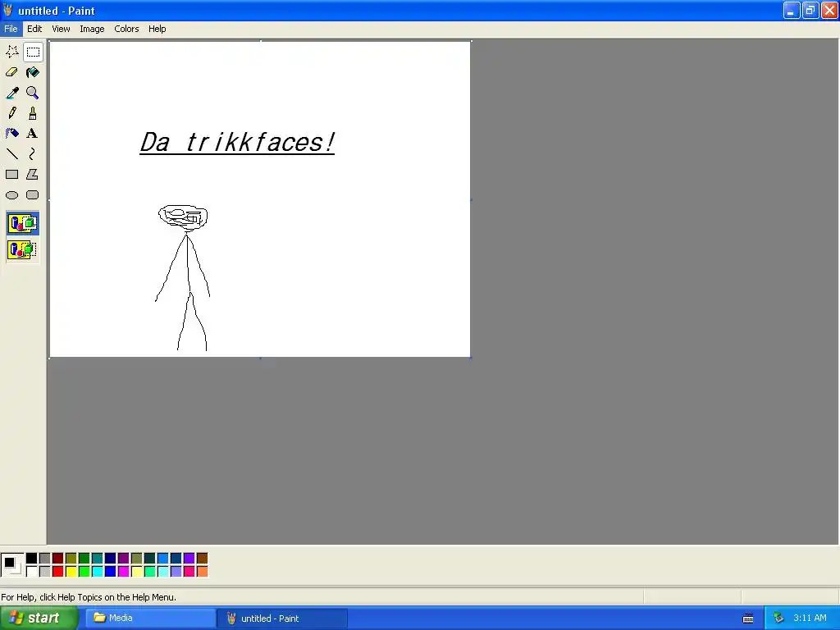Pick the white color swatch

pyautogui.click(x=32, y=572)
